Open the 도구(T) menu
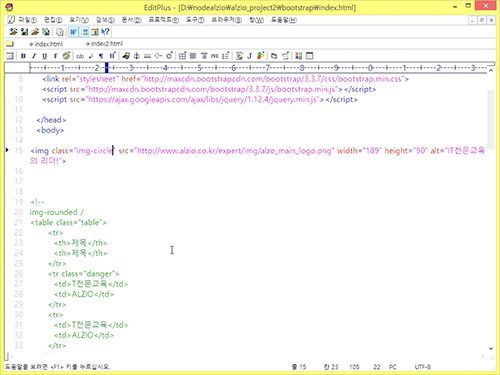This screenshot has width=500, height=375. 195,20
